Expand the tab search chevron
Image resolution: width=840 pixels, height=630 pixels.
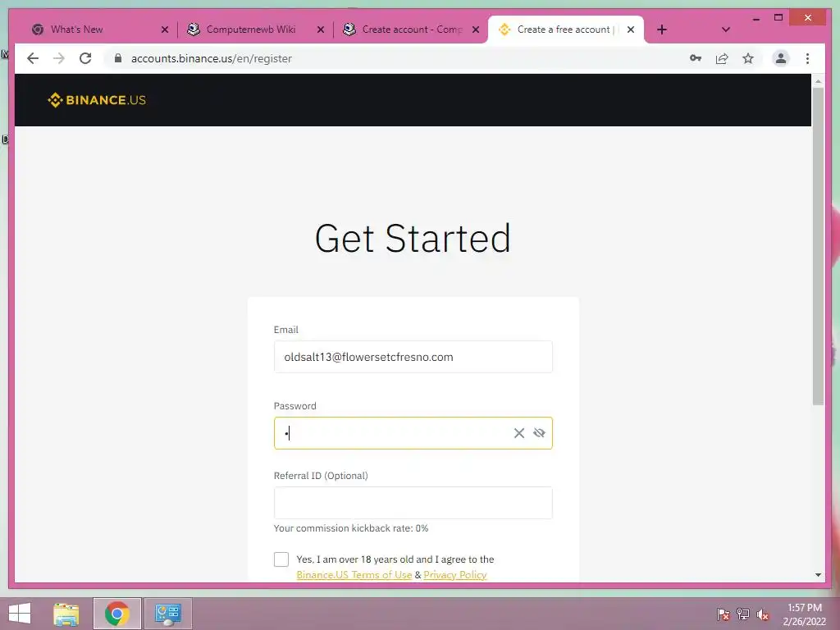(725, 30)
